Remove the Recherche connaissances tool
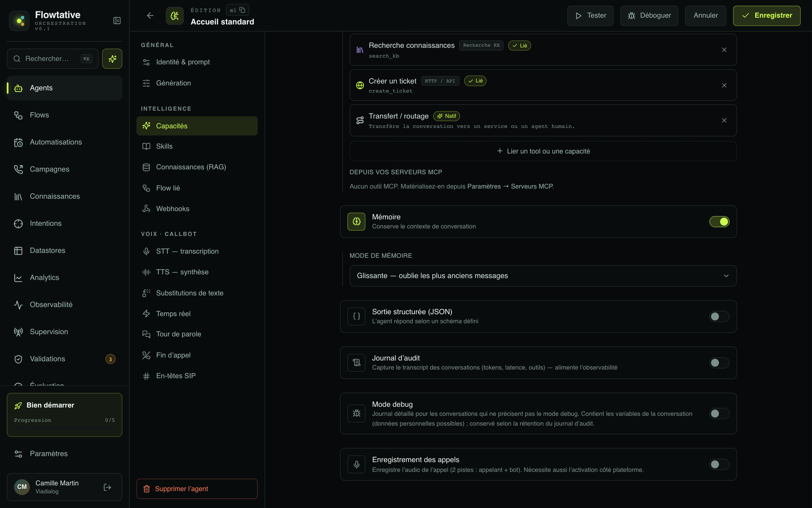 pos(724,50)
